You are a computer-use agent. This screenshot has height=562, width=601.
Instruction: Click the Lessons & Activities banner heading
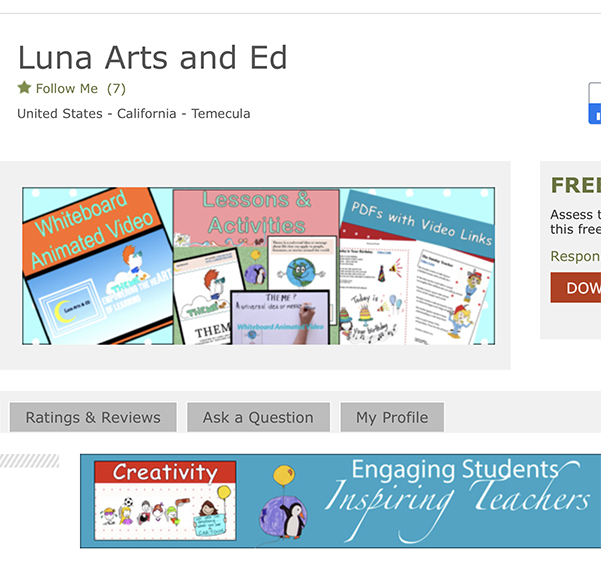click(x=256, y=212)
